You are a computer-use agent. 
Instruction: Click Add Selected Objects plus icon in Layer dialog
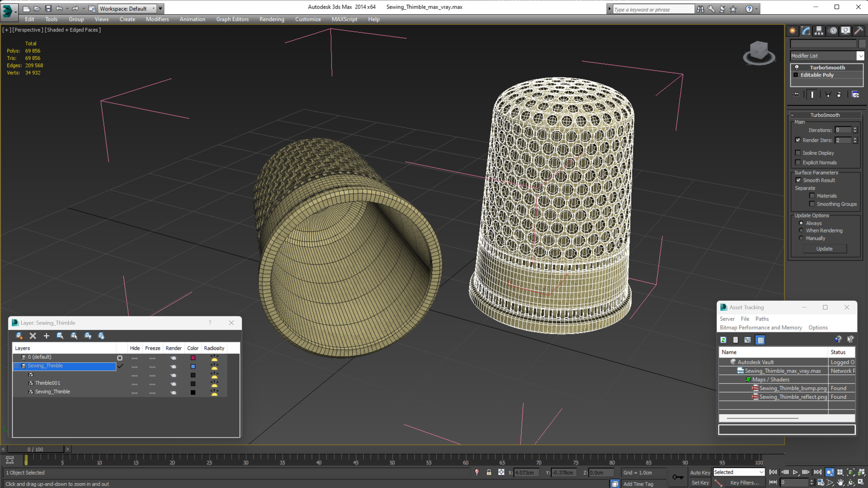coord(47,336)
